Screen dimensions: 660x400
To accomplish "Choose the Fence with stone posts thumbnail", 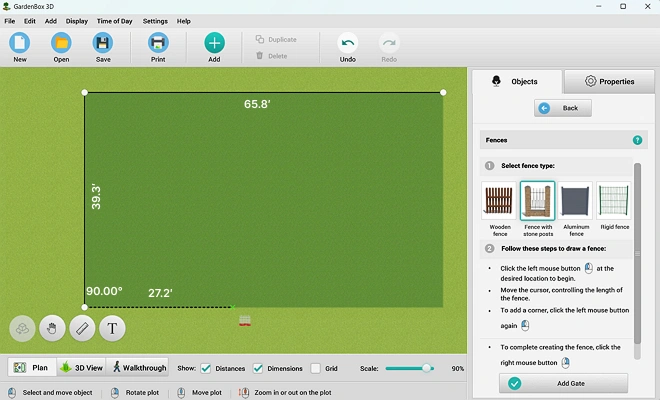I will tap(538, 200).
